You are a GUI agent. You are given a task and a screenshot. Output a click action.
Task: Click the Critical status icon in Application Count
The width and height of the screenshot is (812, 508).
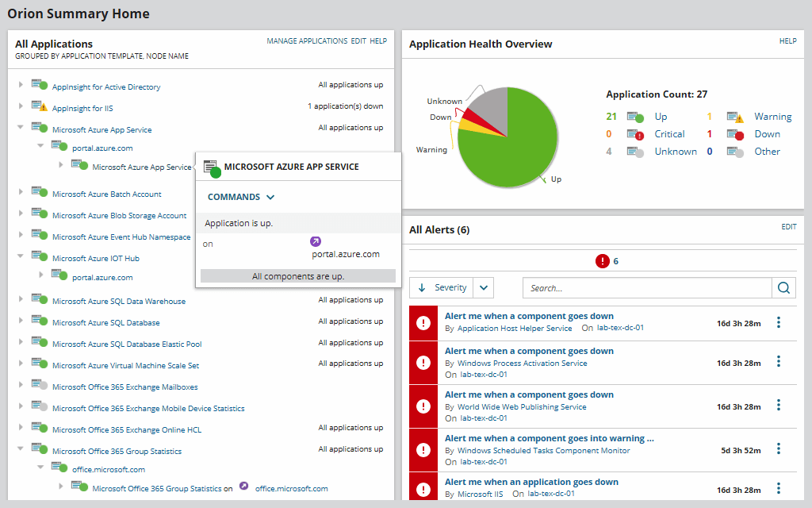click(x=634, y=133)
